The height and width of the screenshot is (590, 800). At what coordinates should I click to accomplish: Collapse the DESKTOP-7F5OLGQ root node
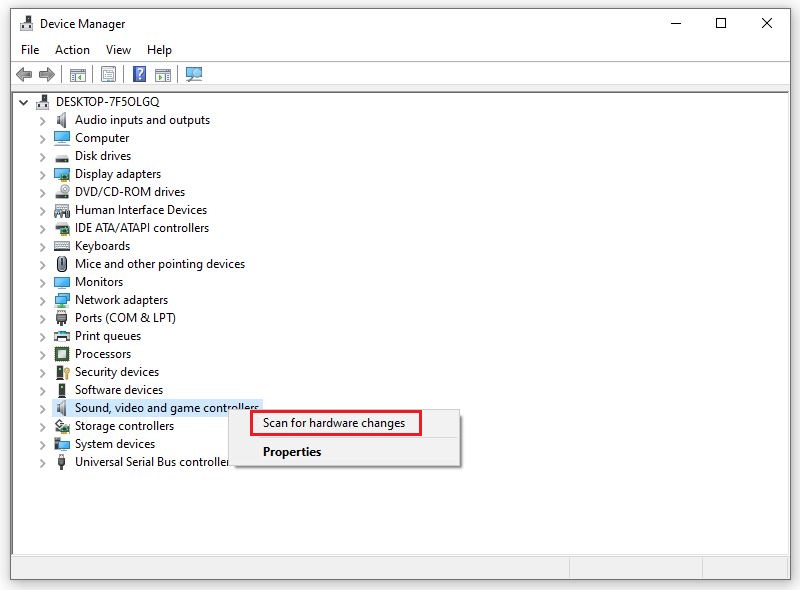pos(25,101)
